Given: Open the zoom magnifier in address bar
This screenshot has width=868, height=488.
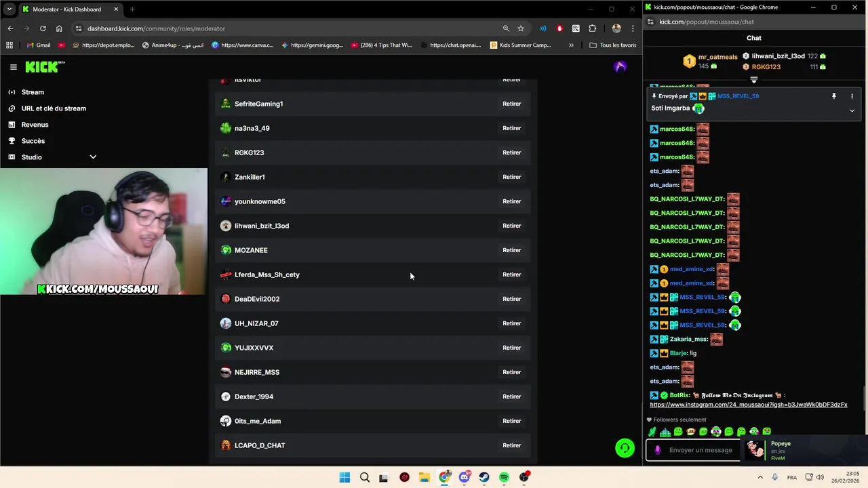Looking at the screenshot, I should click(506, 28).
